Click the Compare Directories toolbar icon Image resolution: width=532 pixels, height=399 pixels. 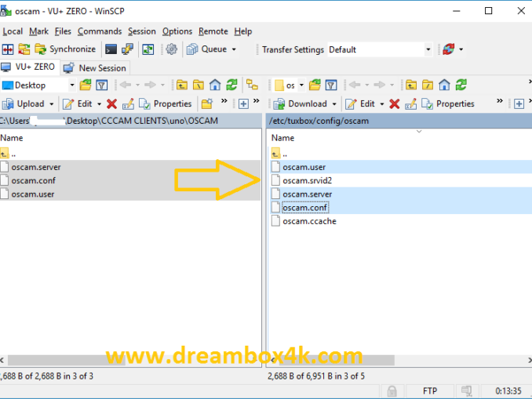click(8, 49)
